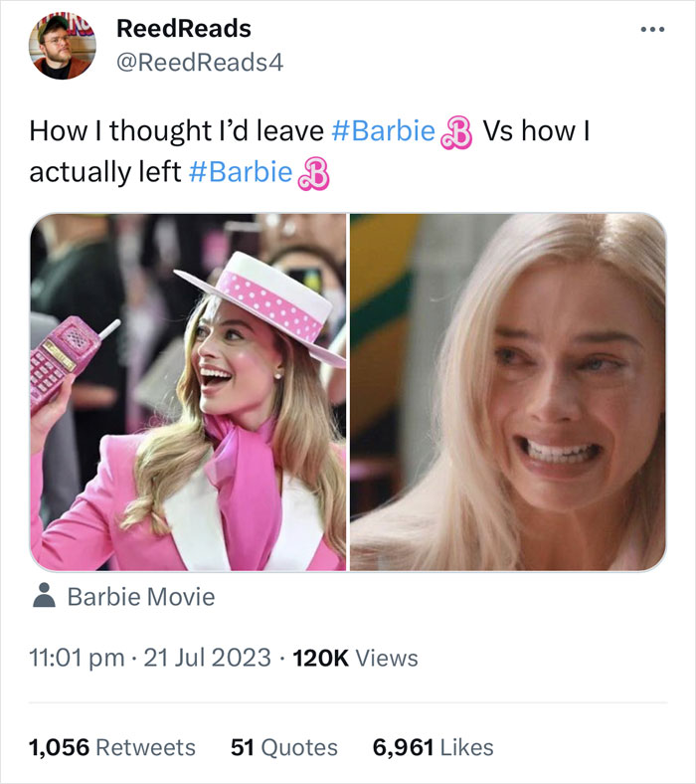Show the 51 Quotes list
Viewport: 696px width, 784px height.
tap(283, 747)
